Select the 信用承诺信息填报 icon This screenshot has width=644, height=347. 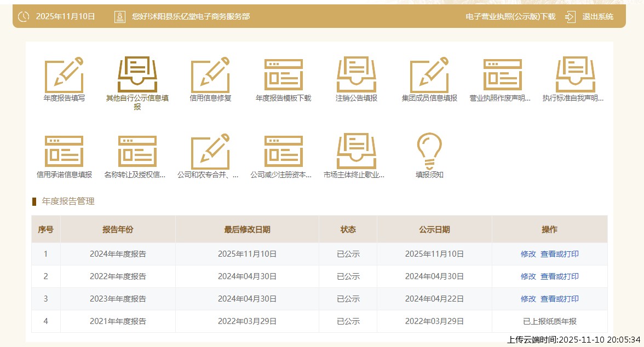click(x=64, y=152)
